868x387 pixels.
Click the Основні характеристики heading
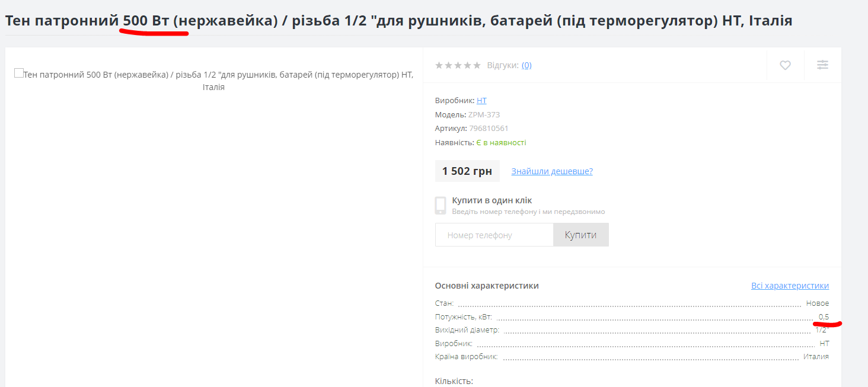click(x=487, y=286)
